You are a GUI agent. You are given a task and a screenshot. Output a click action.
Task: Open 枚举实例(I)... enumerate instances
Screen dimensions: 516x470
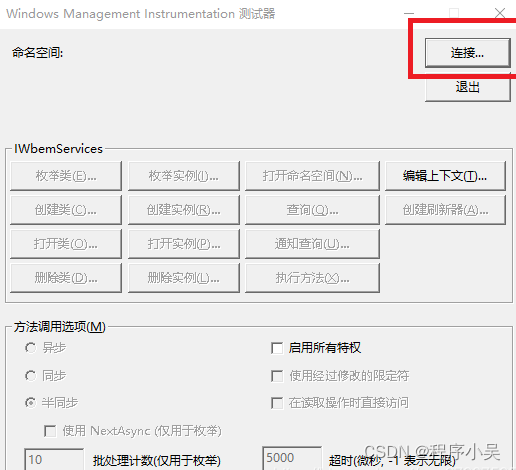tap(184, 176)
